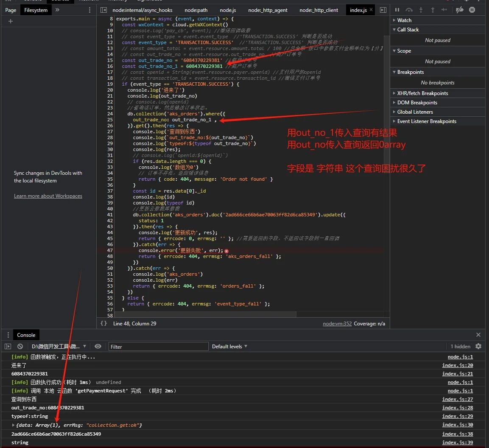489x448 pixels.
Task: Close the index.js tab
Action: pos(371,10)
